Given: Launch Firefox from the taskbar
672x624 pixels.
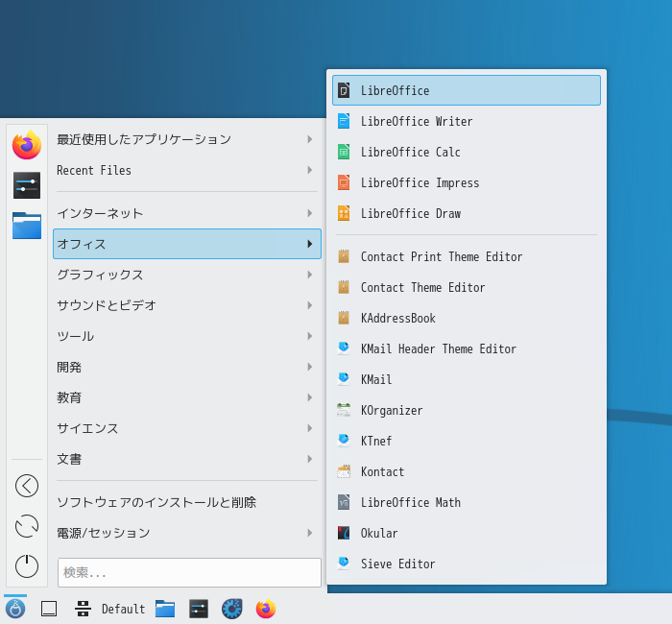Looking at the screenshot, I should [266, 609].
